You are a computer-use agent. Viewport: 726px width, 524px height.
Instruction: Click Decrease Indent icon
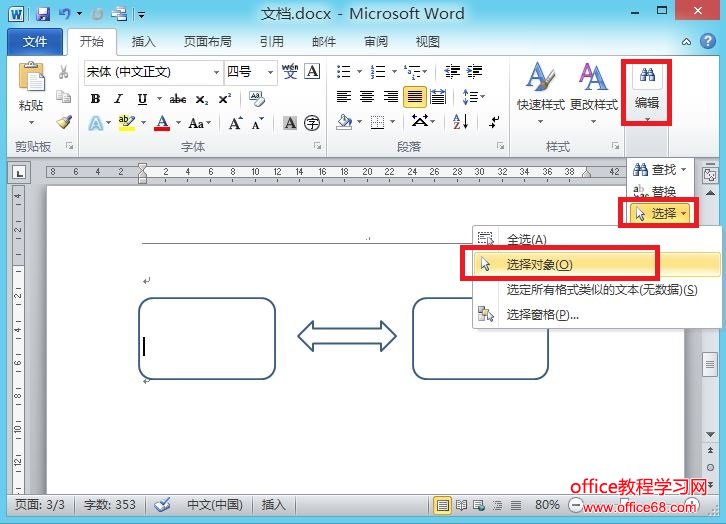pyautogui.click(x=452, y=71)
